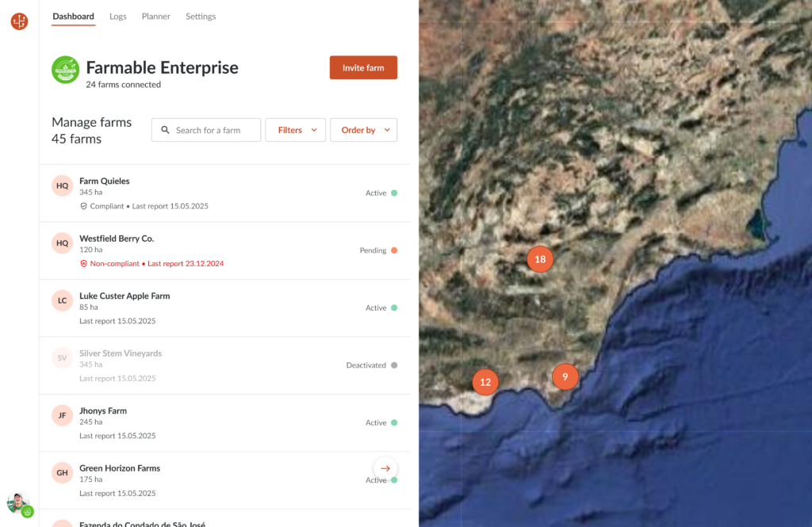Click 'Last report 15.05.2025' under Jhonys Farm
This screenshot has height=527, width=812.
[x=117, y=436]
